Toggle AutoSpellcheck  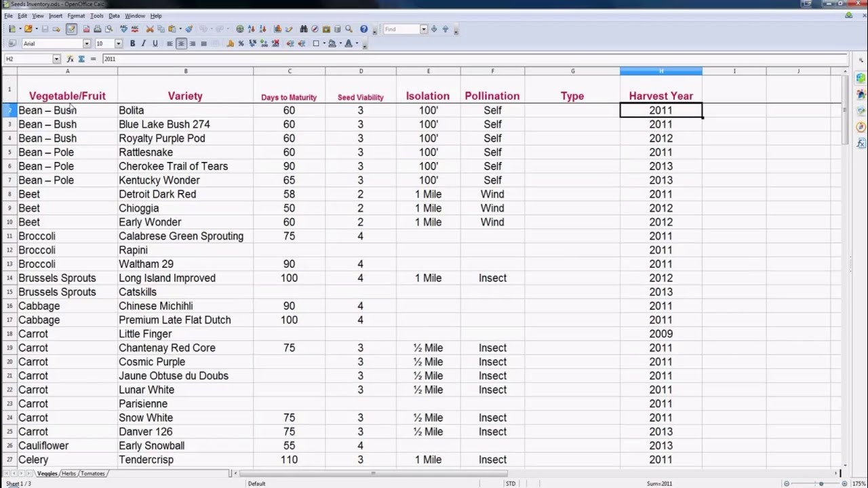coord(136,29)
